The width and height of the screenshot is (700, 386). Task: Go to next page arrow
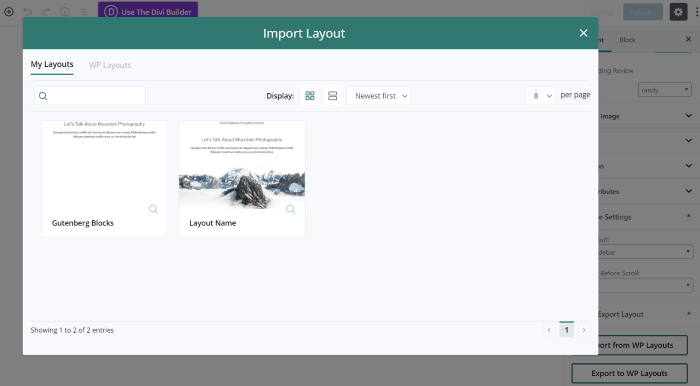(584, 330)
